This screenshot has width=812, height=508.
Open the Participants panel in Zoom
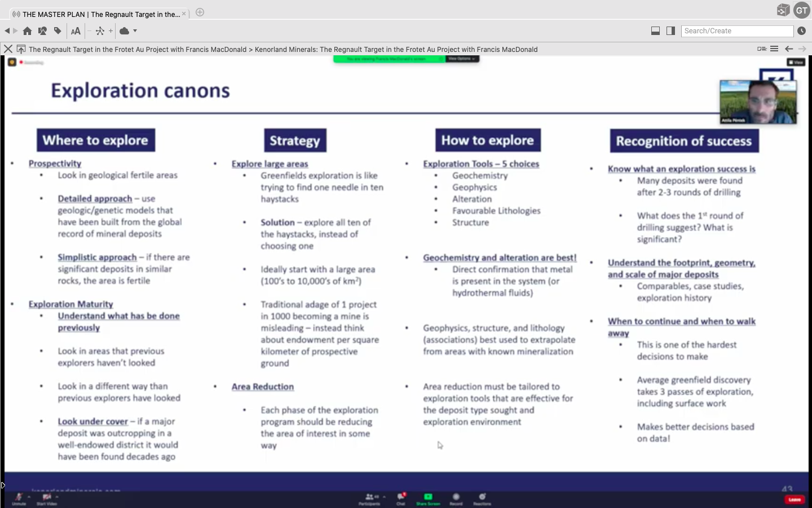point(369,499)
